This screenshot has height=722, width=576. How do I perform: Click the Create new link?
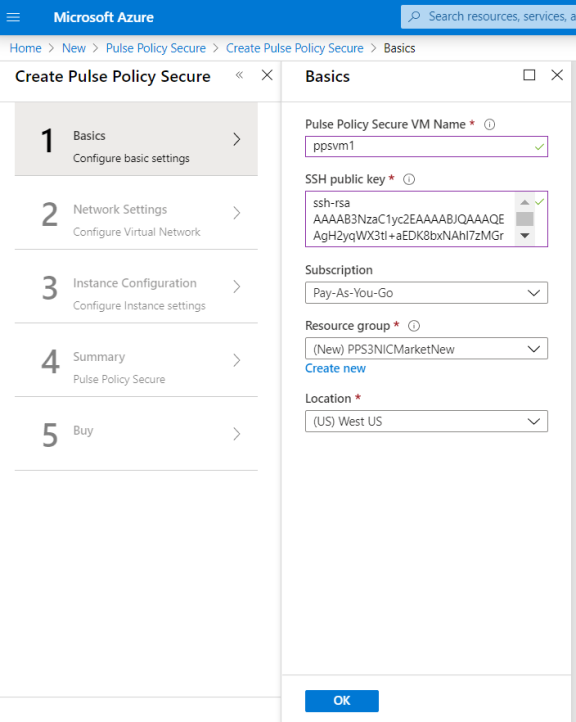[x=335, y=368]
